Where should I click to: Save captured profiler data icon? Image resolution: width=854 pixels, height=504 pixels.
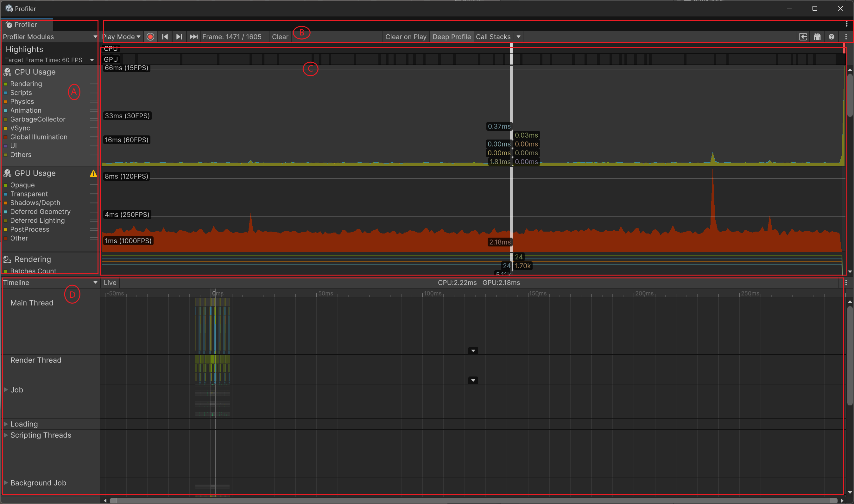817,37
